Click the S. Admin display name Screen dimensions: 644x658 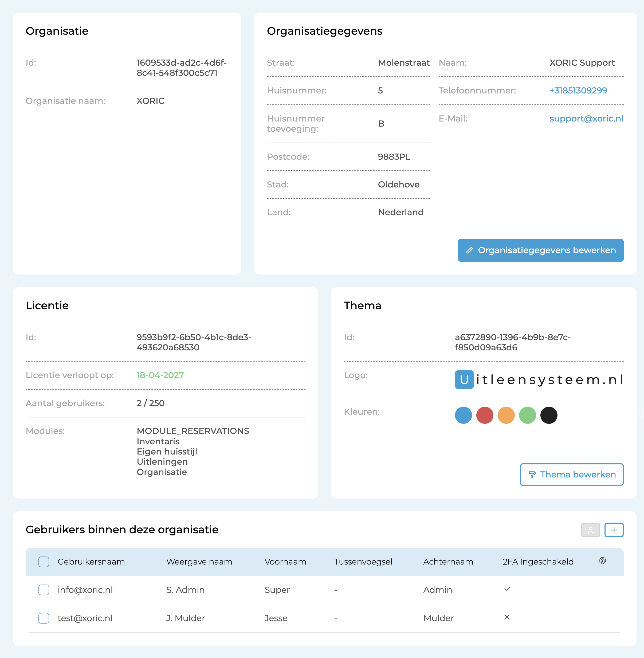coord(185,590)
